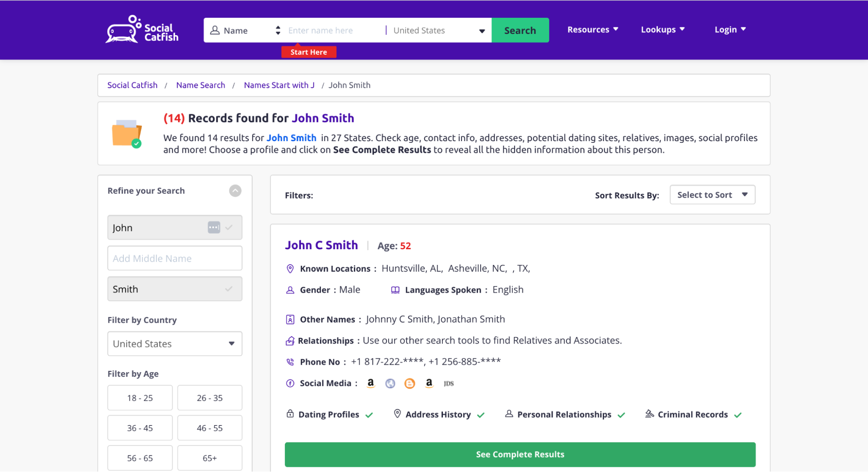The height and width of the screenshot is (472, 868).
Task: Go to Name Search breadcrumb
Action: (x=201, y=85)
